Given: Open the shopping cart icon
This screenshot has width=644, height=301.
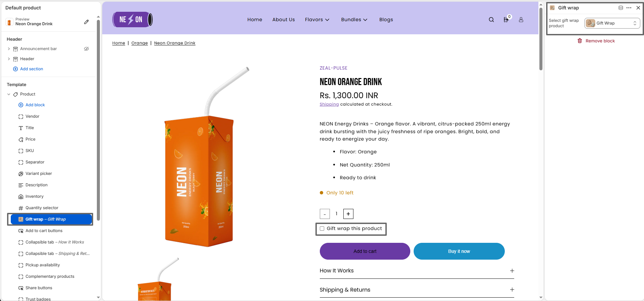Looking at the screenshot, I should (x=506, y=20).
